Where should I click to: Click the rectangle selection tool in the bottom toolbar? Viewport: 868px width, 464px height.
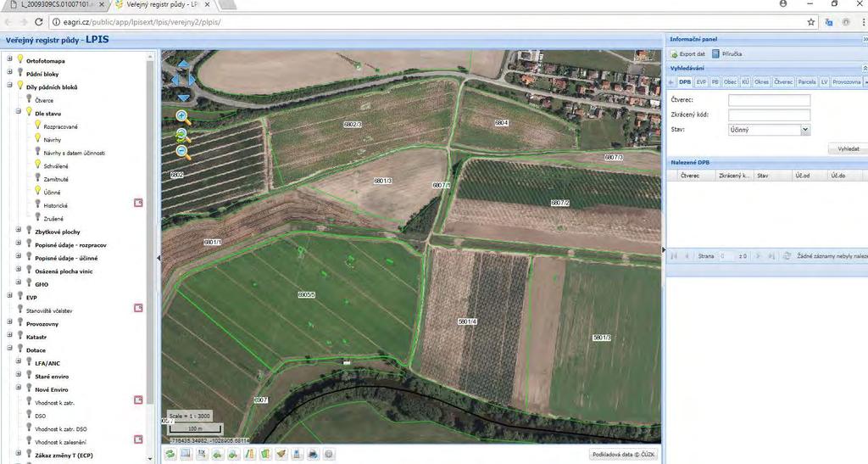tap(186, 454)
